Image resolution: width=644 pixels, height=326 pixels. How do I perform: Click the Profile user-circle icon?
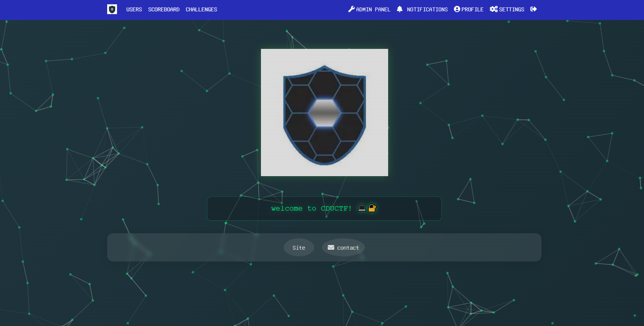pos(457,9)
